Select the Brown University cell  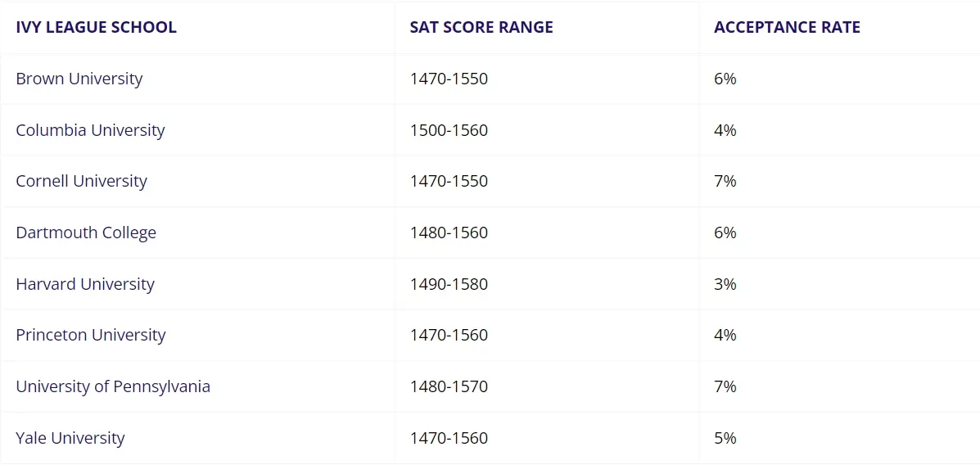[x=79, y=79]
